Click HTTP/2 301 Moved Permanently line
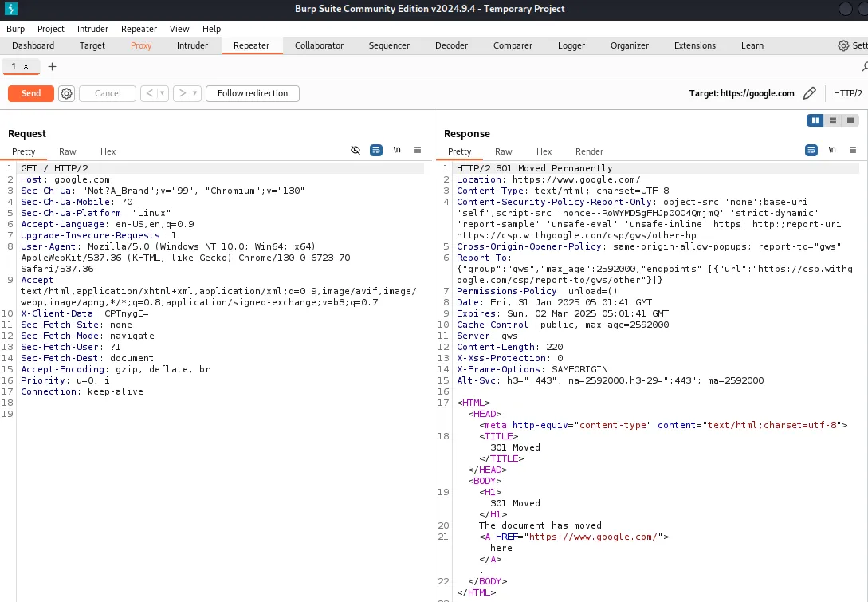This screenshot has width=868, height=602. click(534, 168)
